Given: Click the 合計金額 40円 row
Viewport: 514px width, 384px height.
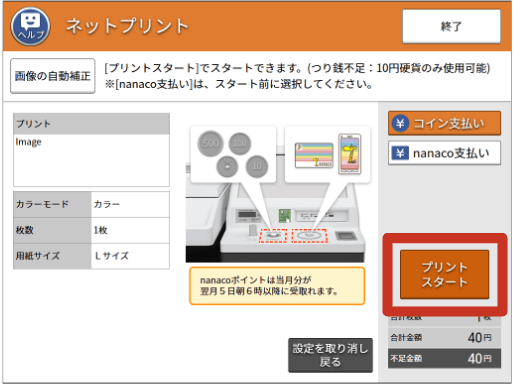Looking at the screenshot, I should pos(444,338).
